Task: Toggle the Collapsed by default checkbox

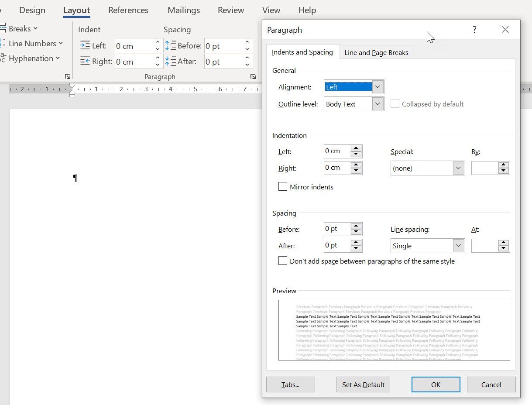Action: 395,104
